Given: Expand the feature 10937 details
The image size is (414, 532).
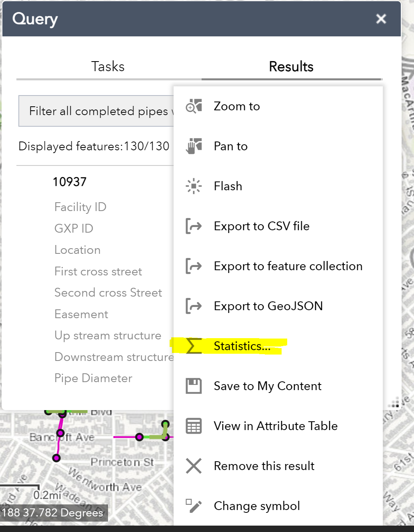Looking at the screenshot, I should click(x=70, y=181).
